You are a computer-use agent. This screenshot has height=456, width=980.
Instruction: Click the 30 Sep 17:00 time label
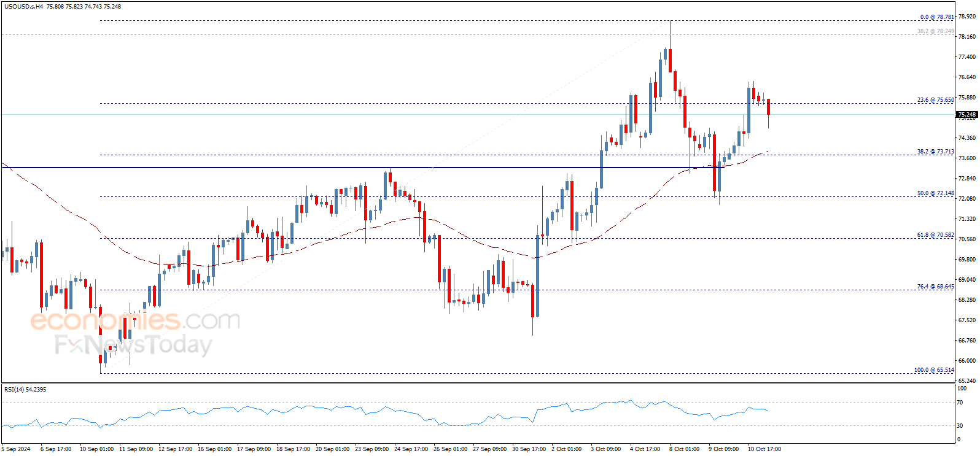pyautogui.click(x=529, y=449)
